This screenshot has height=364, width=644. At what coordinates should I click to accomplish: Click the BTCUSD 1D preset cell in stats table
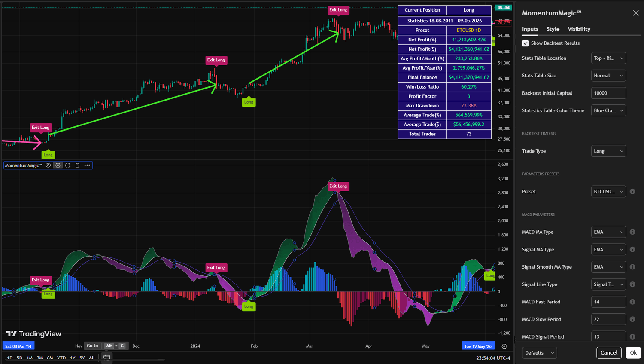tap(469, 30)
